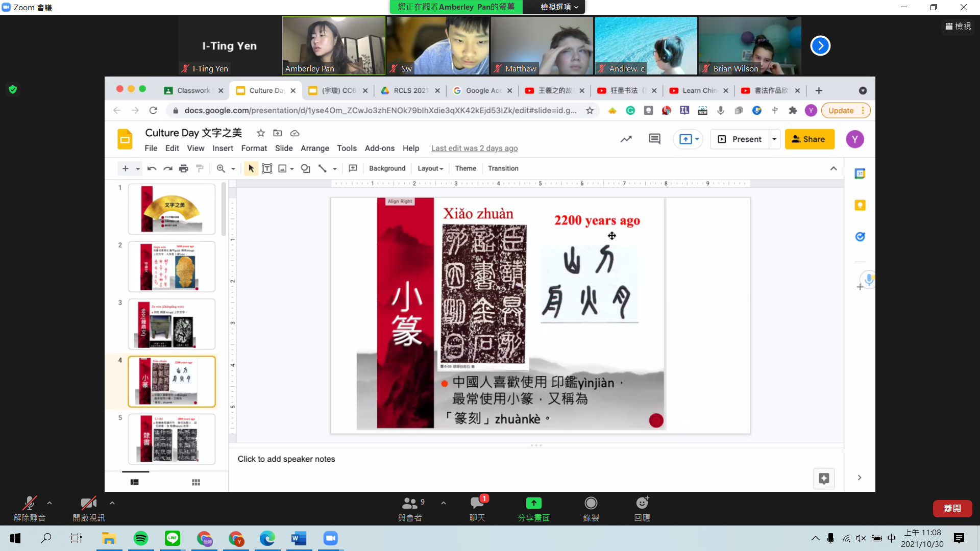This screenshot has height=551, width=980.
Task: Switch to filmstrip view
Action: point(134,482)
